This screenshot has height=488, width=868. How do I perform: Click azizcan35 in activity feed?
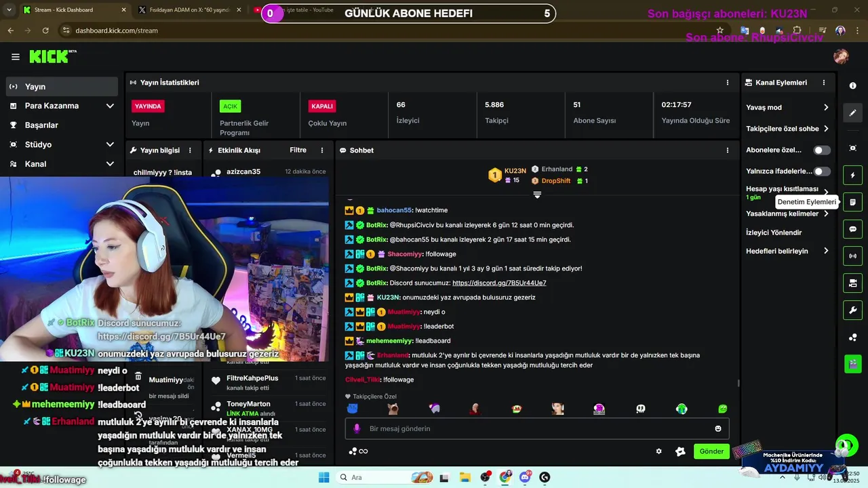[x=243, y=172]
